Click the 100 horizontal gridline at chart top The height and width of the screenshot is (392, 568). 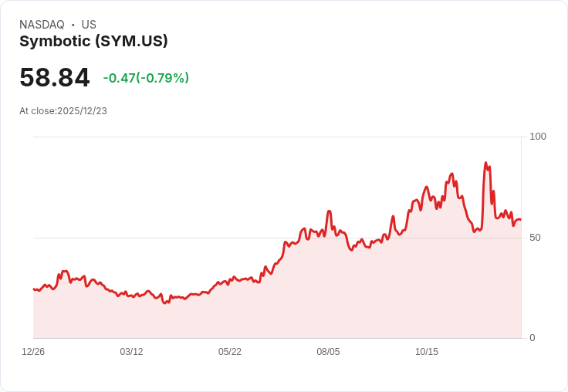click(x=278, y=137)
